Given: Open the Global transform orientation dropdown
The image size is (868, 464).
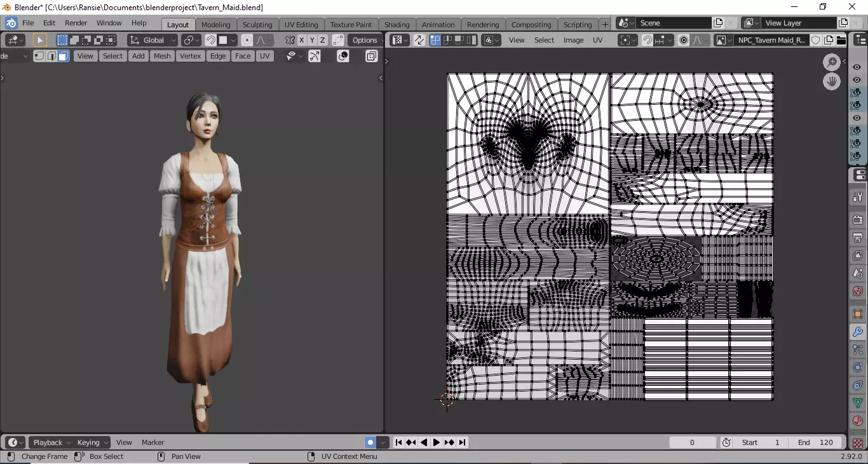Looking at the screenshot, I should coord(153,40).
